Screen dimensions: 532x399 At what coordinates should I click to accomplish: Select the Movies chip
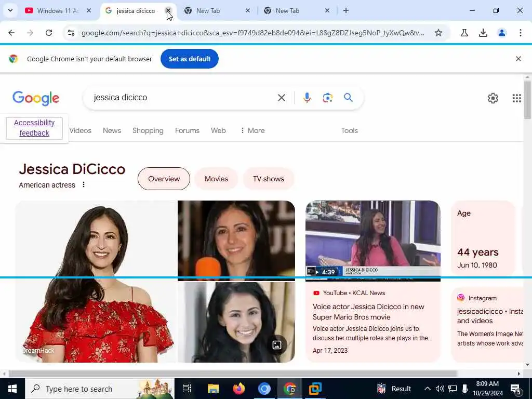[x=216, y=179]
